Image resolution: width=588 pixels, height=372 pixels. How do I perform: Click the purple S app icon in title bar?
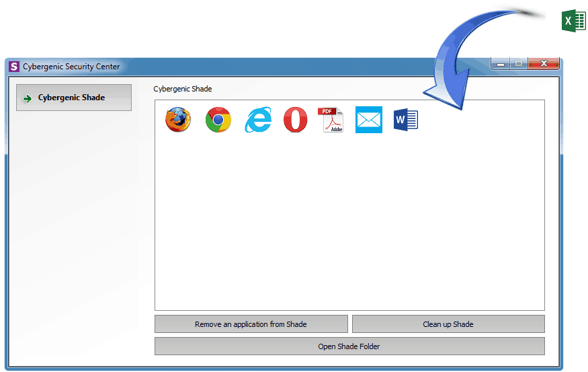[x=14, y=67]
